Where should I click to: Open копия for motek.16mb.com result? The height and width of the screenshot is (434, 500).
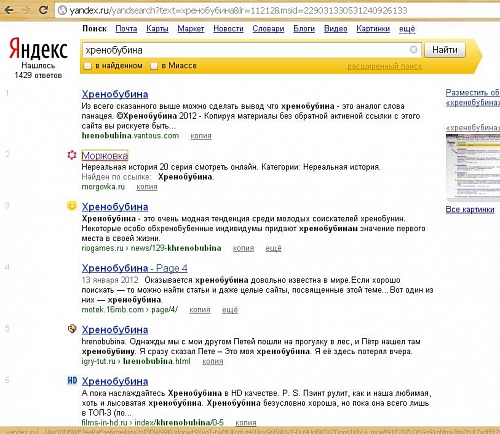pyautogui.click(x=200, y=310)
